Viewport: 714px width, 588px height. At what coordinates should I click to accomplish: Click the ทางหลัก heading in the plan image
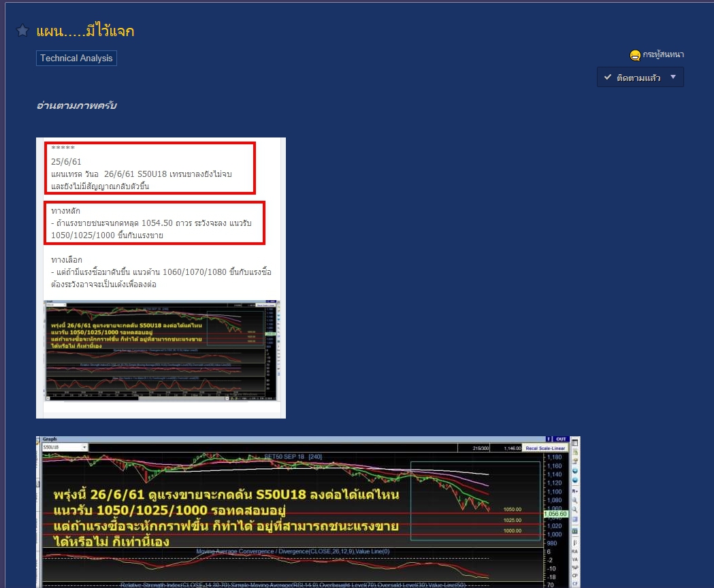pos(65,211)
